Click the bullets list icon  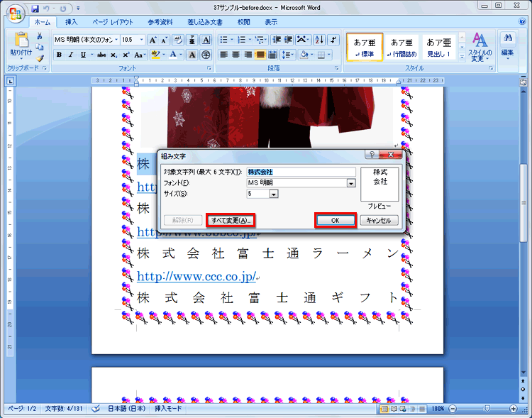coord(223,40)
